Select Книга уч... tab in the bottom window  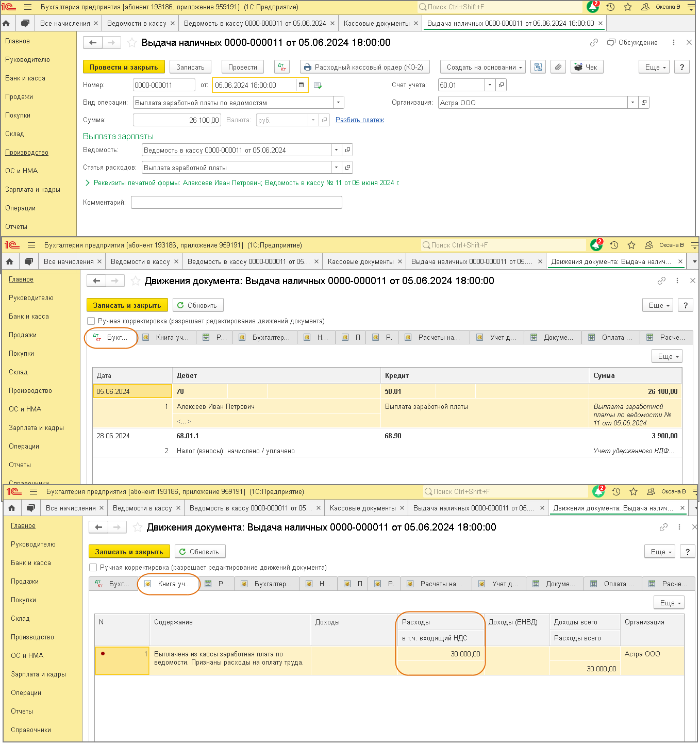tap(169, 584)
